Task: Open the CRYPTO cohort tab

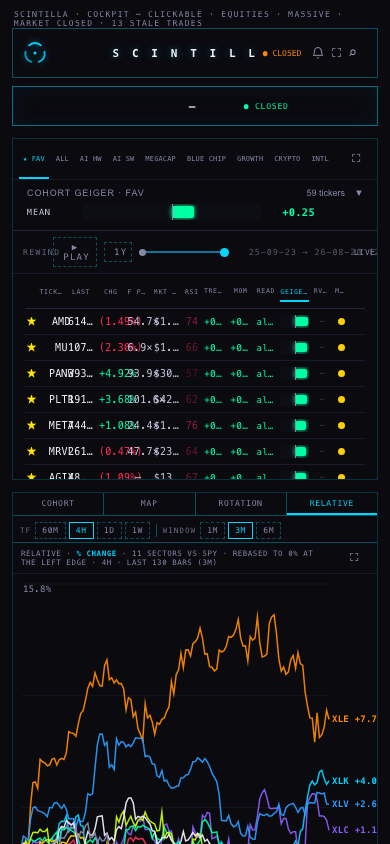Action: (x=287, y=159)
